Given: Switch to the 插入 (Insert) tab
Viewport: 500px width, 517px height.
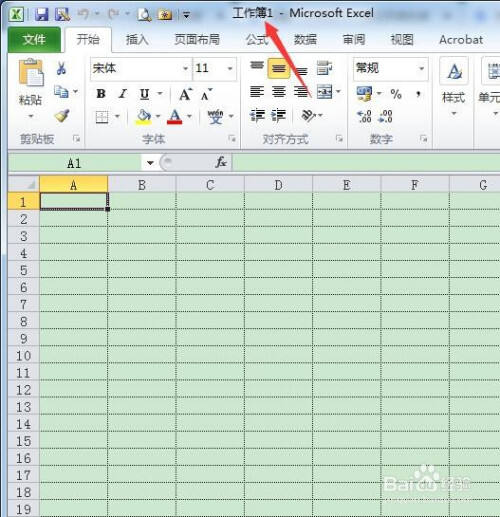Looking at the screenshot, I should [137, 40].
